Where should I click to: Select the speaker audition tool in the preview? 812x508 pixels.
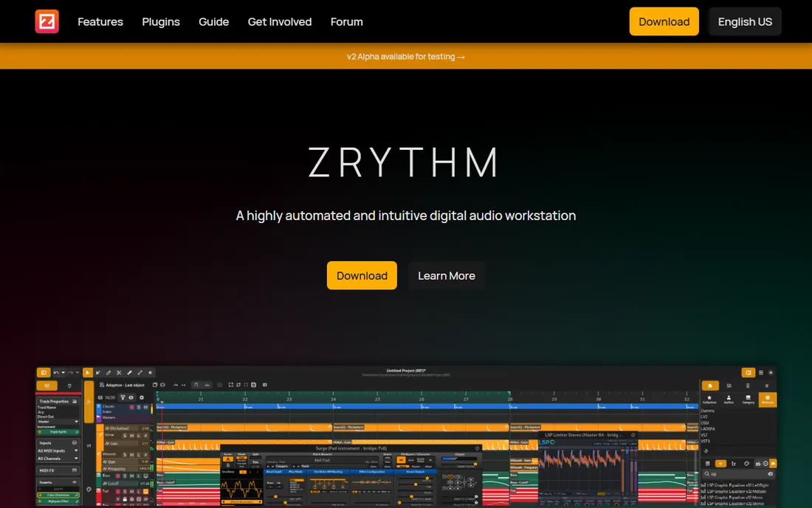[150, 373]
